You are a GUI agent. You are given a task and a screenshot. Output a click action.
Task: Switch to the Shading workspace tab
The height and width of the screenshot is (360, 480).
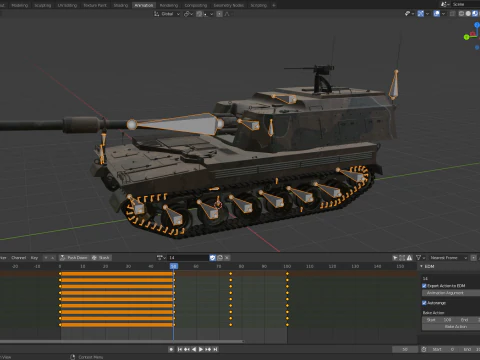tap(121, 5)
